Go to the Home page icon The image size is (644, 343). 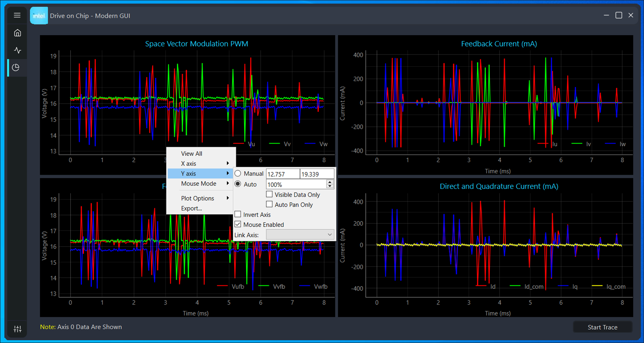pyautogui.click(x=17, y=33)
